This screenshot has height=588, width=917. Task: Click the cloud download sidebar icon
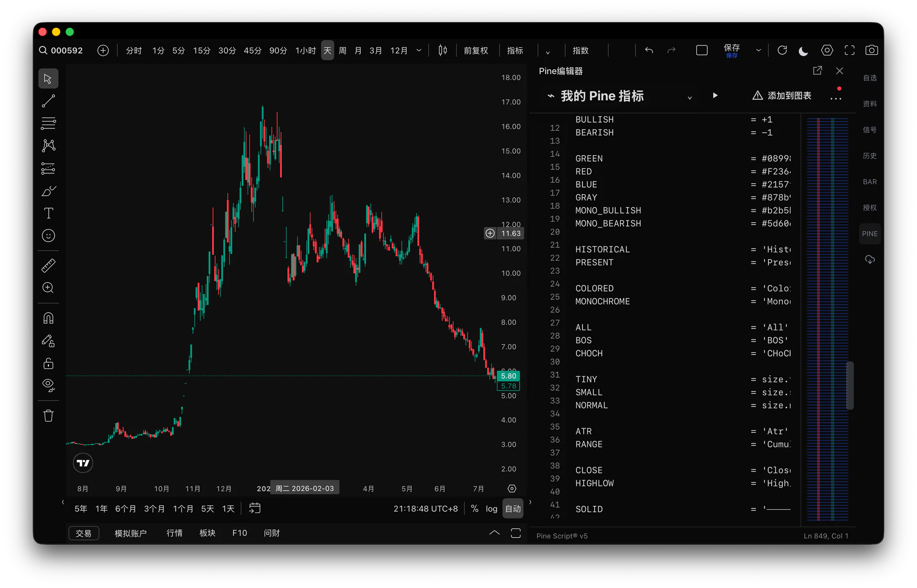(x=870, y=260)
